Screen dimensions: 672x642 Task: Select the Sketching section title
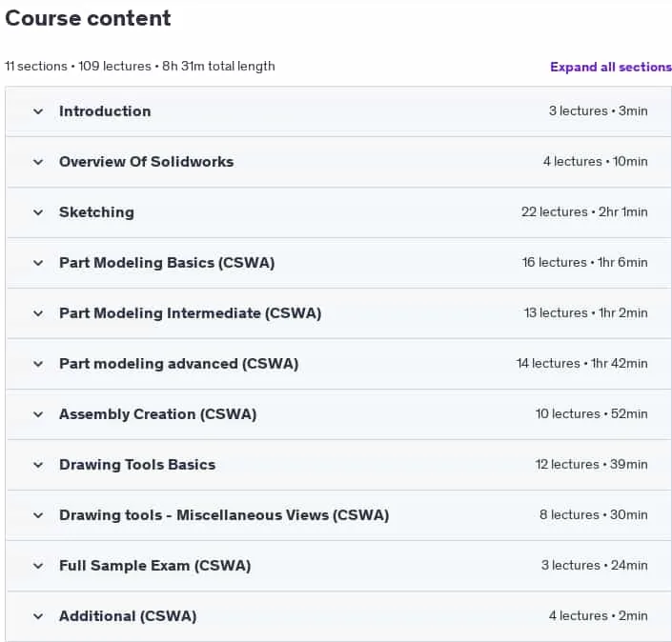click(96, 212)
